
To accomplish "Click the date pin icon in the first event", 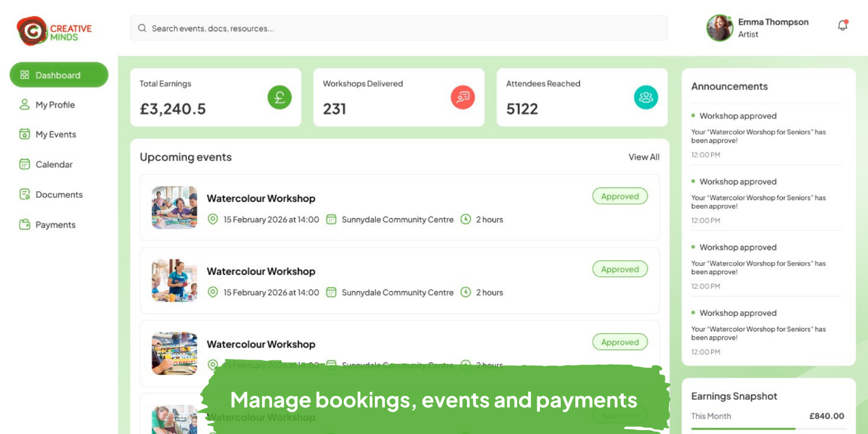I will pos(213,219).
